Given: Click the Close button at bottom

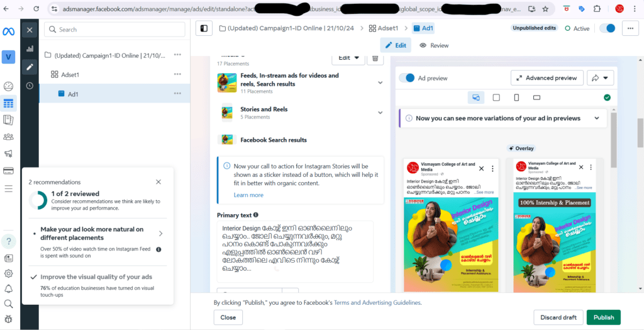Looking at the screenshot, I should [228, 317].
